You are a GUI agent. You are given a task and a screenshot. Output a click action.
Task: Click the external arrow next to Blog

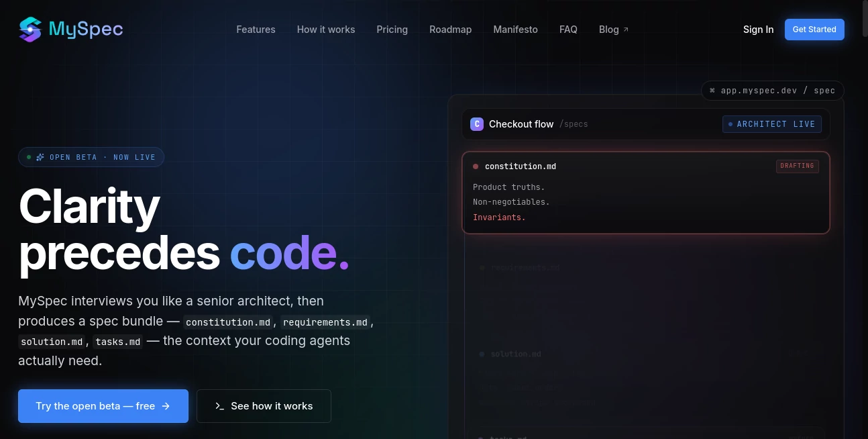pos(626,30)
